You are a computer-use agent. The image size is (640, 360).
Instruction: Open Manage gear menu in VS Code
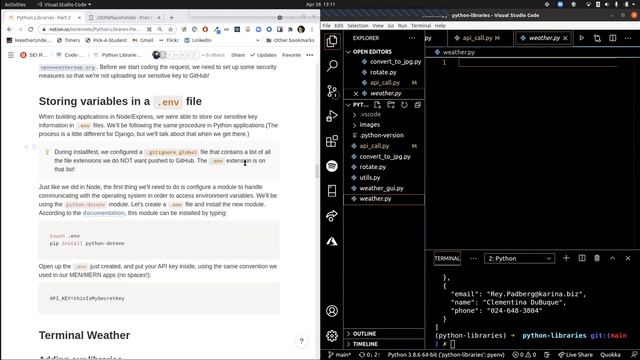[332, 336]
